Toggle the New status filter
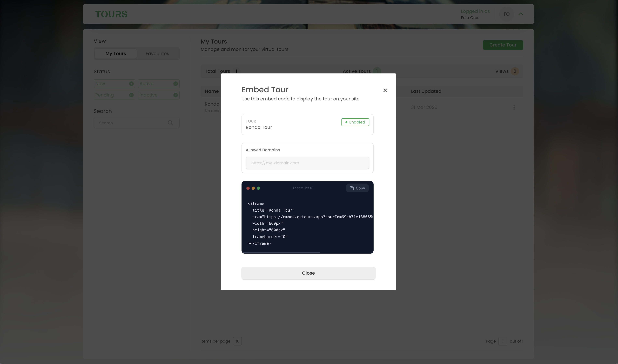The height and width of the screenshot is (364, 618). [114, 84]
